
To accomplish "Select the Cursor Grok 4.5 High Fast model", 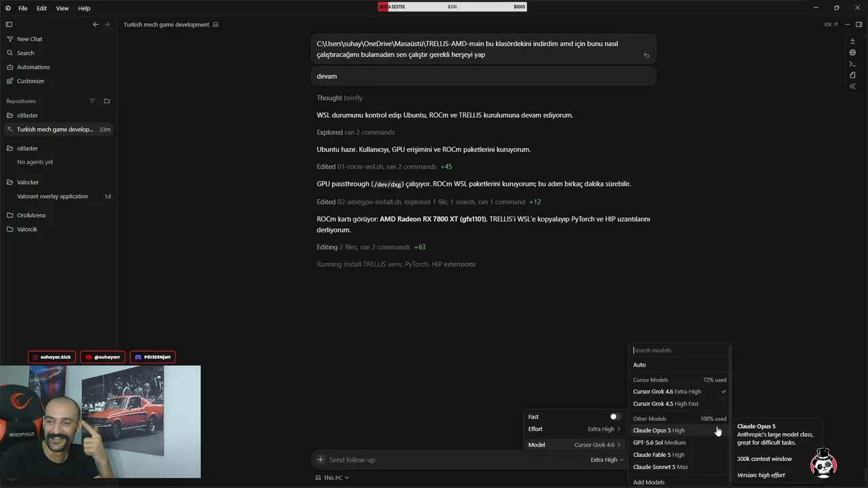I will 679,404.
